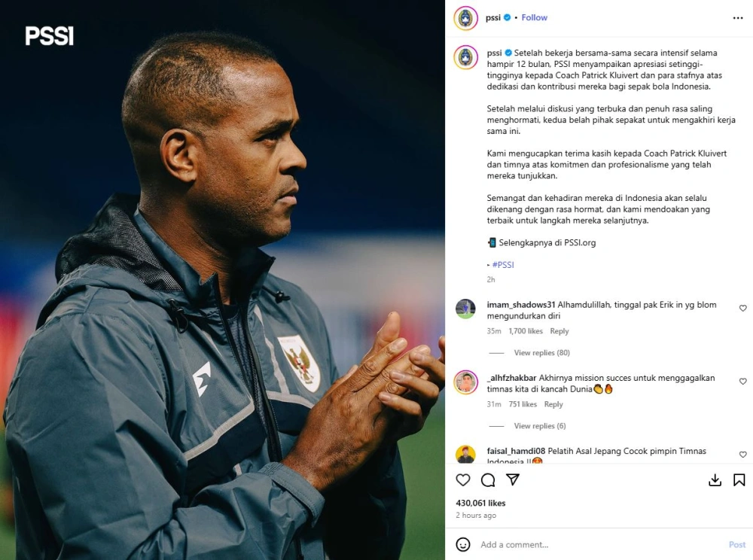Like _alhfzhakbar's comment
The width and height of the screenshot is (753, 560).
click(743, 381)
